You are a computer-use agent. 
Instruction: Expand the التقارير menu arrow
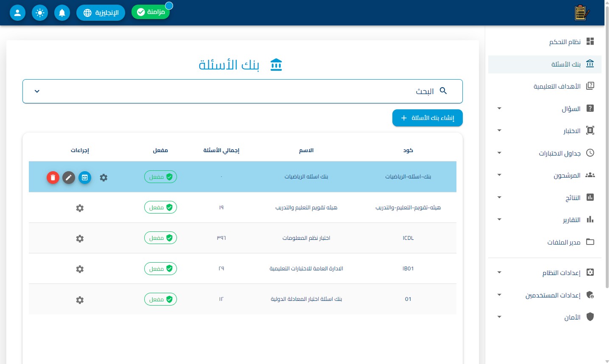499,220
